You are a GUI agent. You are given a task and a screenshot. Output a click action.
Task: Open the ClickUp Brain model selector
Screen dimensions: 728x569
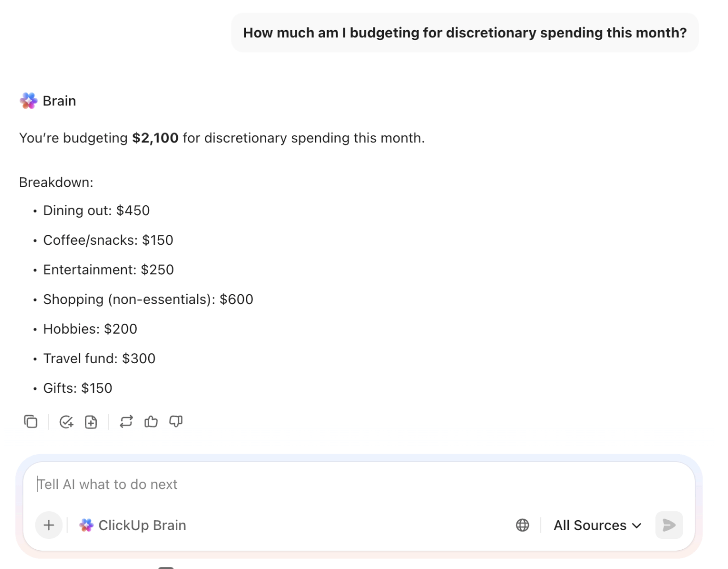133,525
